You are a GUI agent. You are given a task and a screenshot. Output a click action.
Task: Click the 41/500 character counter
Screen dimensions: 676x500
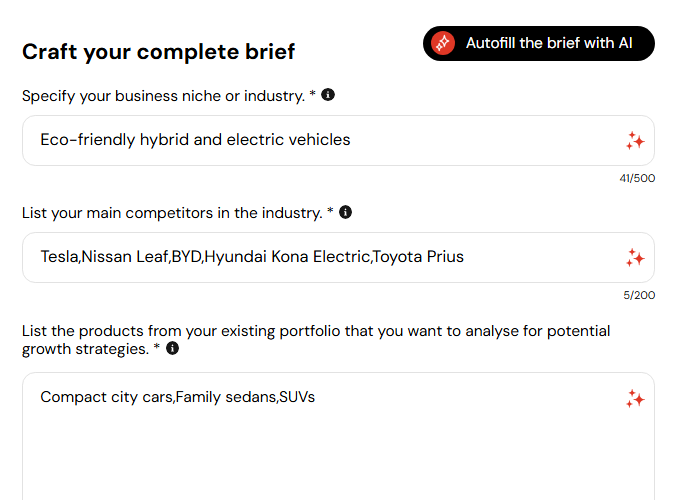[637, 178]
